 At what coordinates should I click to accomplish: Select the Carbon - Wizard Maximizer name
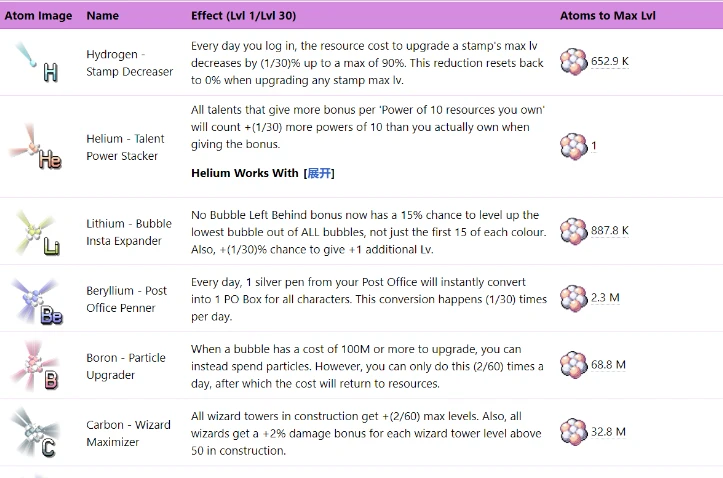coord(128,433)
